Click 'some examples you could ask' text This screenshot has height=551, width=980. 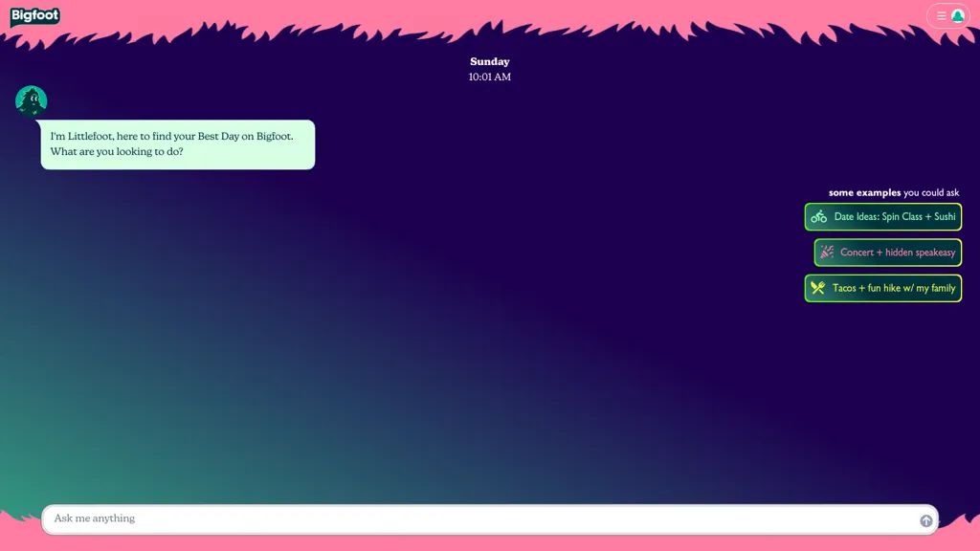click(x=894, y=192)
